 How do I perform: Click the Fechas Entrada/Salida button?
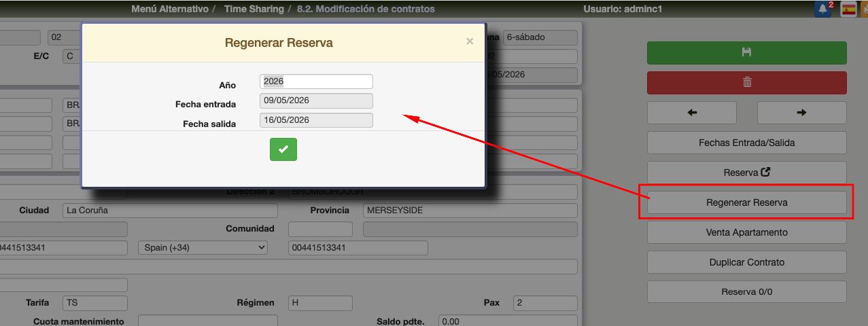[x=746, y=143]
